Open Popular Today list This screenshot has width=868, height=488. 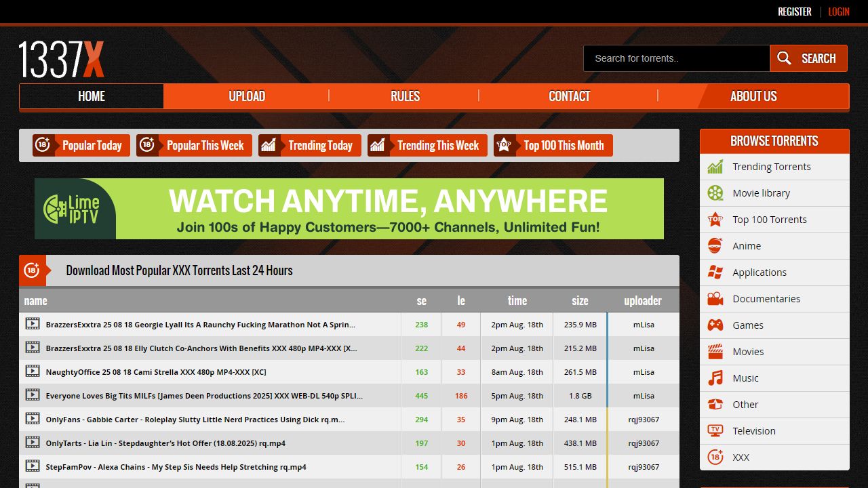click(81, 145)
